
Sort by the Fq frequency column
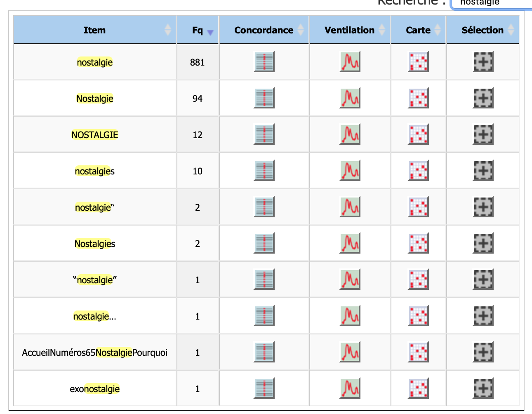[x=198, y=30]
